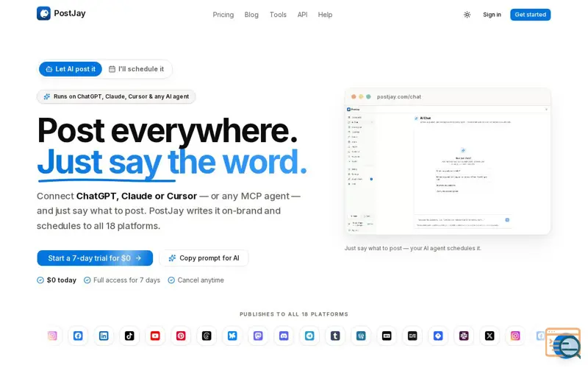Open the Facebook platform icon
This screenshot has height=368, width=588.
click(78, 336)
